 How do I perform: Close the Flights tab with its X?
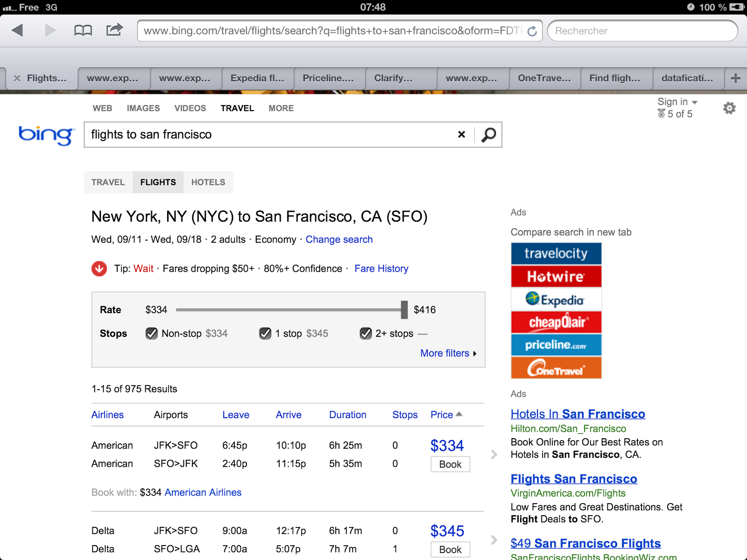[x=17, y=78]
